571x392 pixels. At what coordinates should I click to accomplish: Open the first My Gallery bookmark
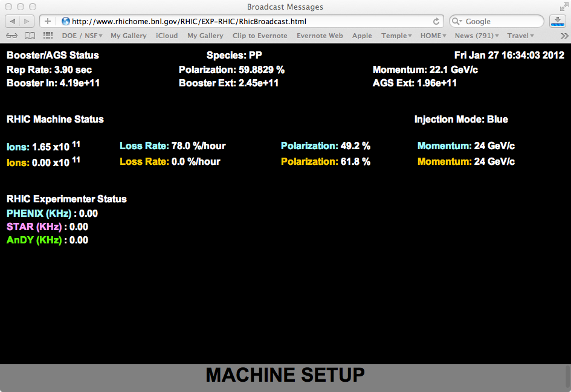click(129, 36)
